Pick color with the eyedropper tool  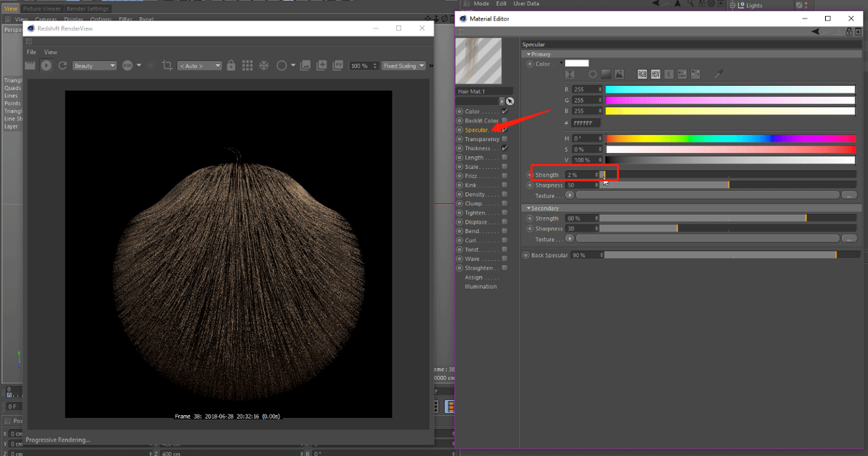pyautogui.click(x=718, y=74)
